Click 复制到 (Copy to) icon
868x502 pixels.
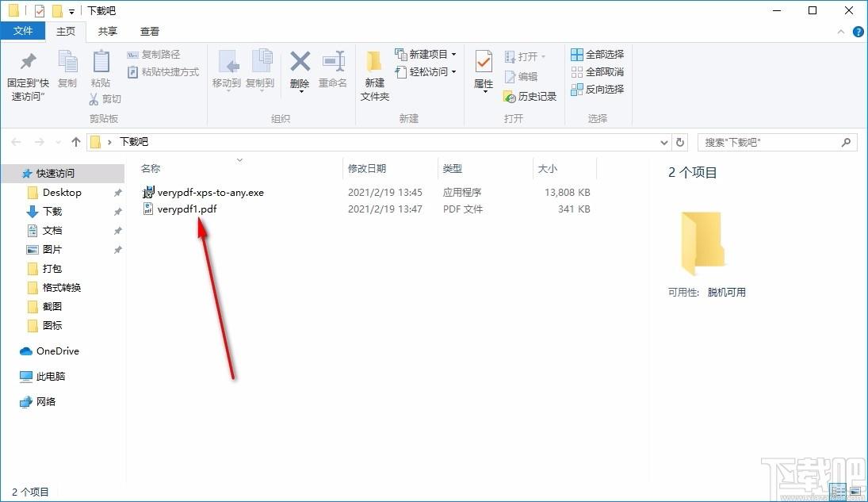262,62
